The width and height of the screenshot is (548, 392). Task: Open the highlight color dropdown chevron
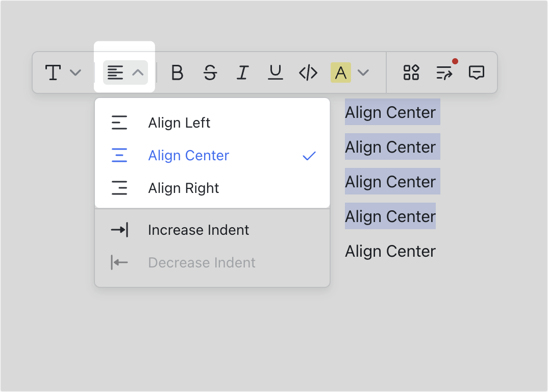[363, 72]
